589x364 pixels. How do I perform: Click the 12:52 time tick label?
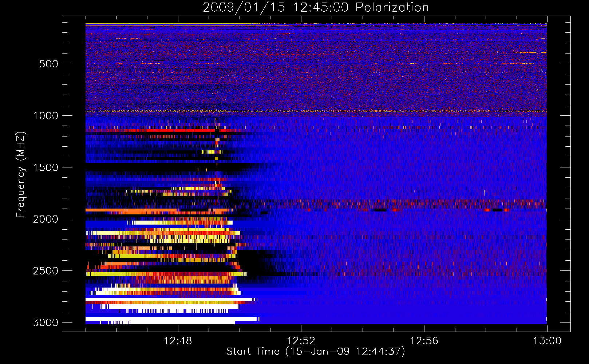pyautogui.click(x=301, y=341)
